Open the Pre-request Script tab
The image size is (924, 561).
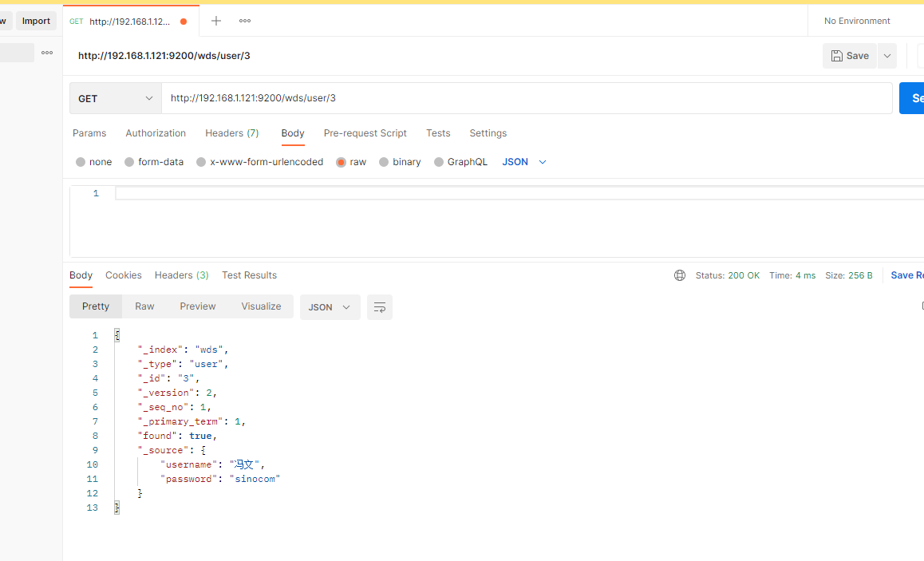pyautogui.click(x=365, y=133)
